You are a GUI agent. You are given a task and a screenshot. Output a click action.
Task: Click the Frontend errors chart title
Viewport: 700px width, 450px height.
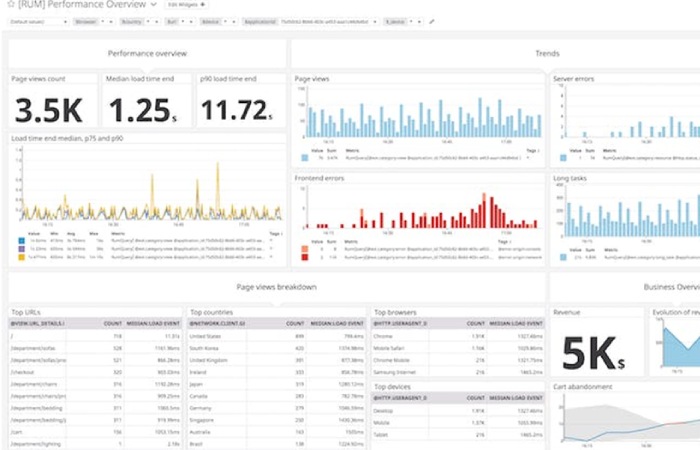[319, 178]
